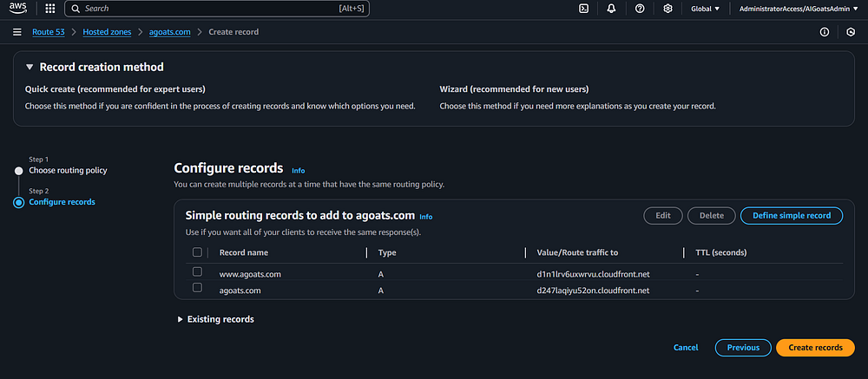The image size is (868, 379).
Task: Click the Create records button
Action: click(815, 348)
